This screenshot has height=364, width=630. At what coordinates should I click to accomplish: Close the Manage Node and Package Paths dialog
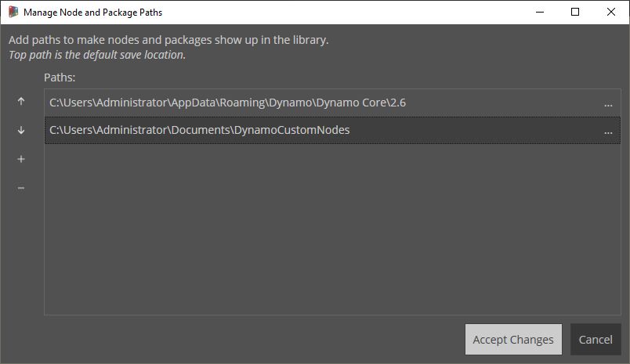[x=611, y=13]
